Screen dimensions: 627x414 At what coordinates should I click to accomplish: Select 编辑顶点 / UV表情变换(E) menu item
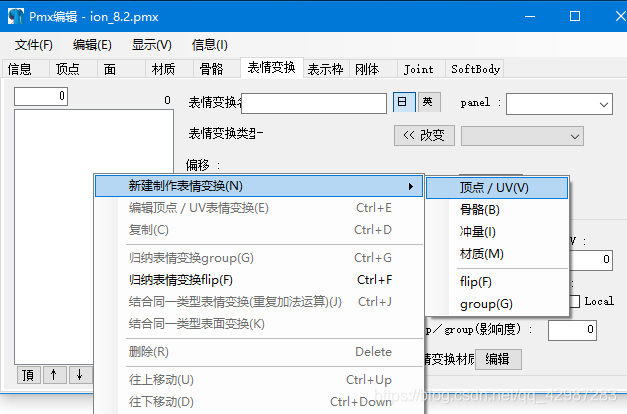(259, 208)
